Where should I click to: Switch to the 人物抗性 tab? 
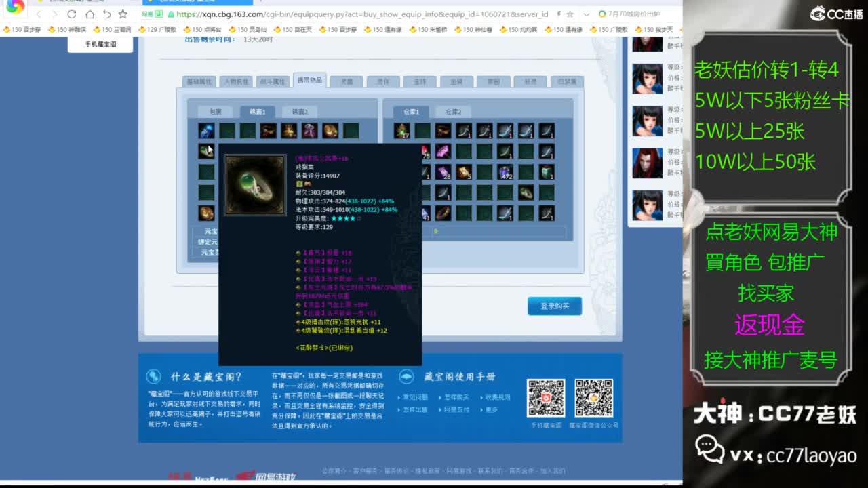(236, 81)
